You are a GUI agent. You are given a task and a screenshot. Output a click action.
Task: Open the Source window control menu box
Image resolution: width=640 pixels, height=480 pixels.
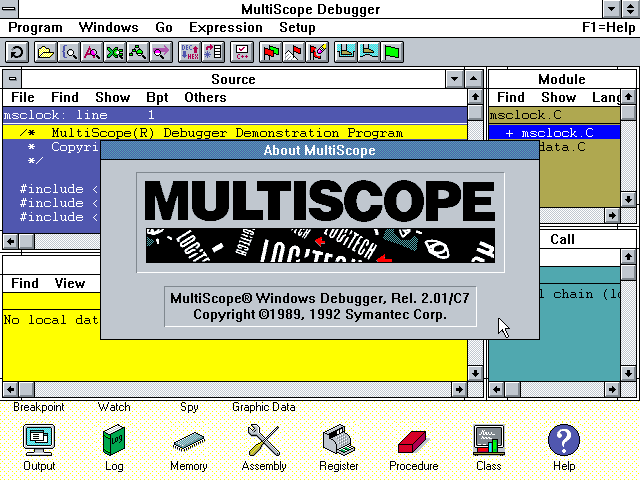pos(12,79)
